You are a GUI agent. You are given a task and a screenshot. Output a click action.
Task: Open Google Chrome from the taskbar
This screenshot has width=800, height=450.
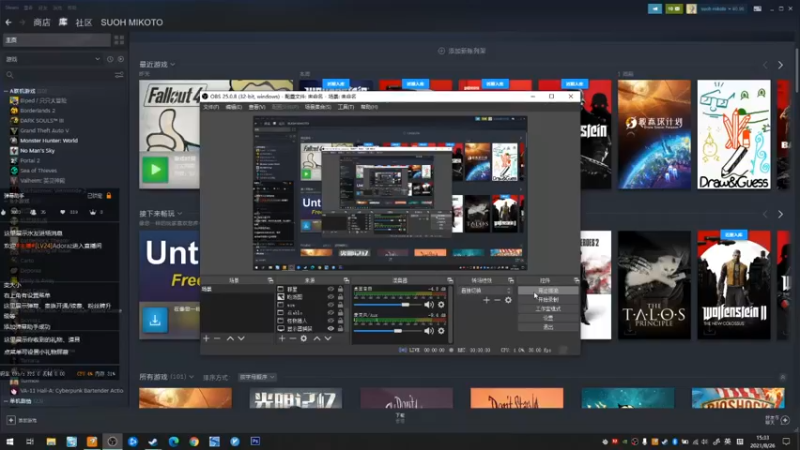194,441
